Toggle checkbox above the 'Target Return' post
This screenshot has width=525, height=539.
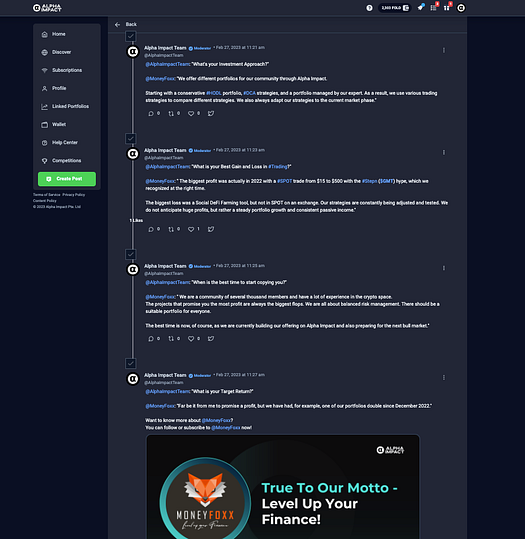[x=130, y=363]
